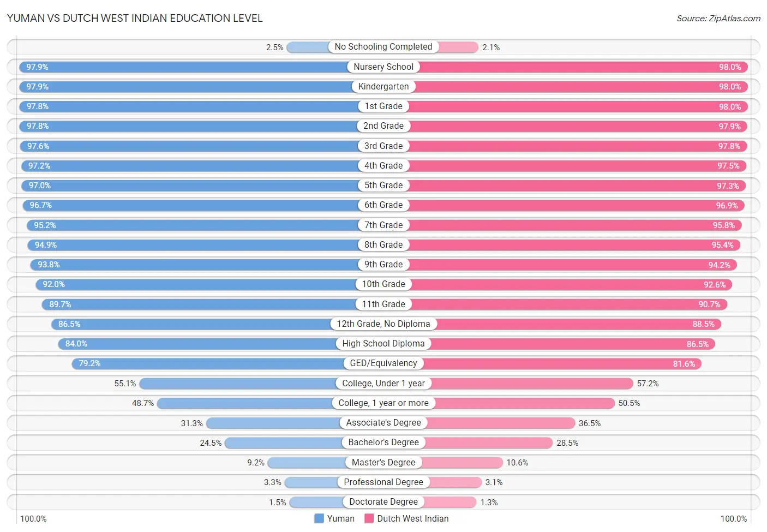Screen dimensions: 767x532
Task: Select the Associate's Degree label
Action: click(x=383, y=422)
